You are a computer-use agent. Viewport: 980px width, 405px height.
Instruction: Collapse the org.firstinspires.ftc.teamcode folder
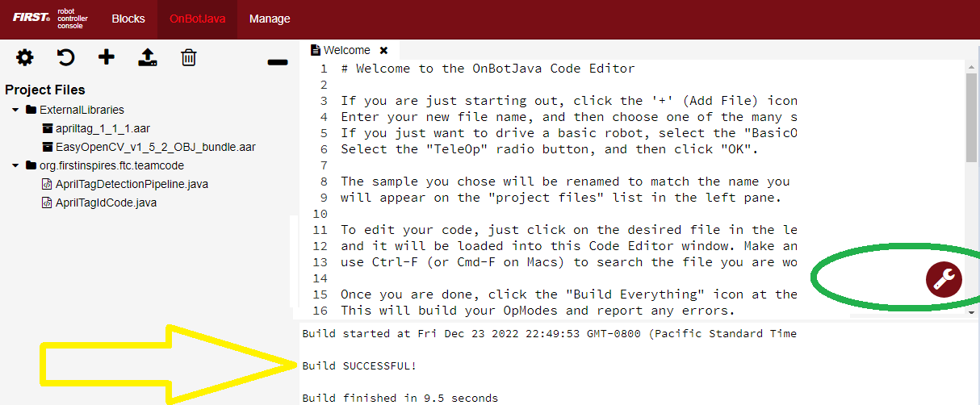tap(15, 165)
